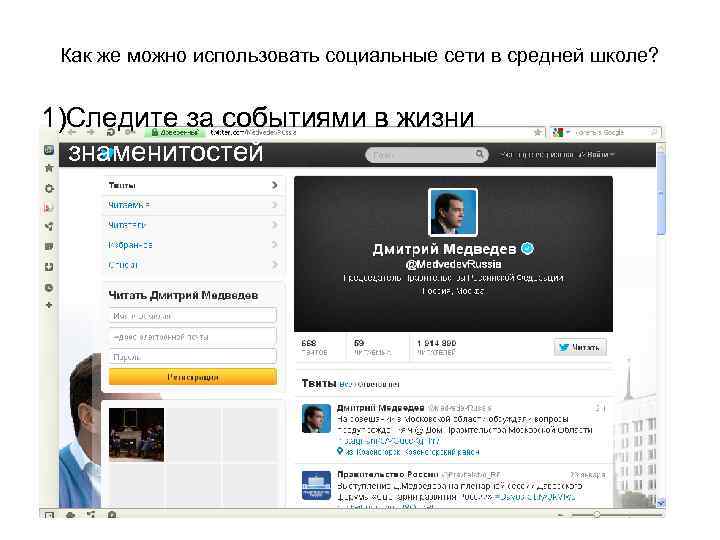Viewport: 720px width, 540px height.
Task: Open the link in the first tweet
Action: click(388, 441)
